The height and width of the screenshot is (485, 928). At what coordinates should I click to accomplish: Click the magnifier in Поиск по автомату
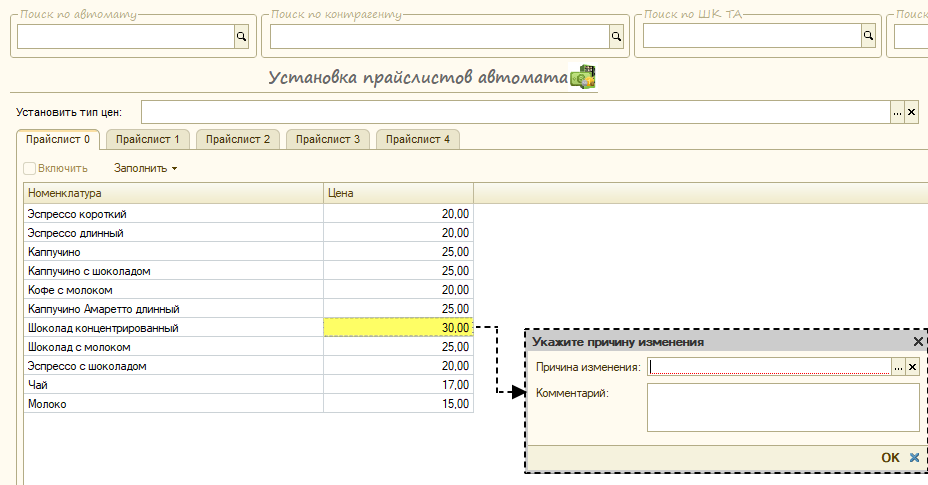click(x=241, y=37)
